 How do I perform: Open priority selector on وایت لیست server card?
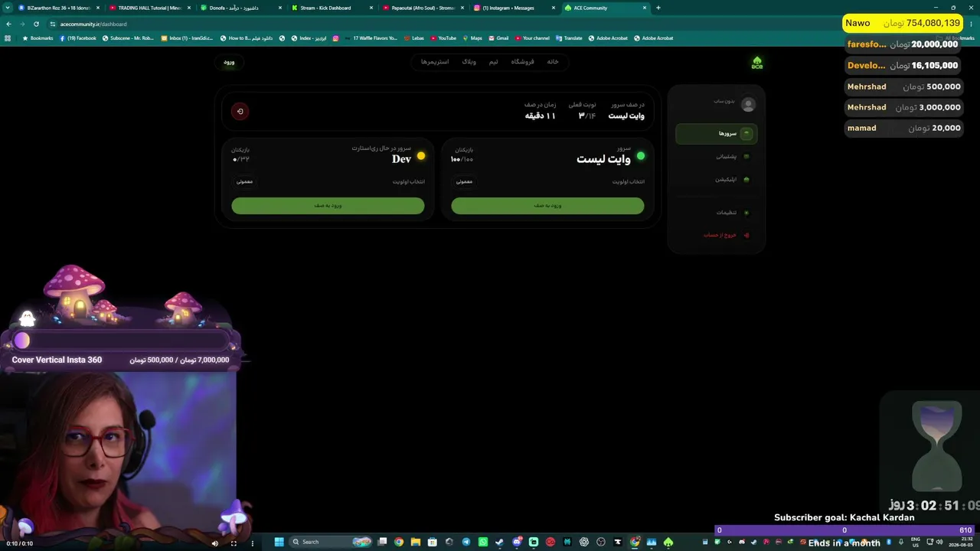coord(464,182)
